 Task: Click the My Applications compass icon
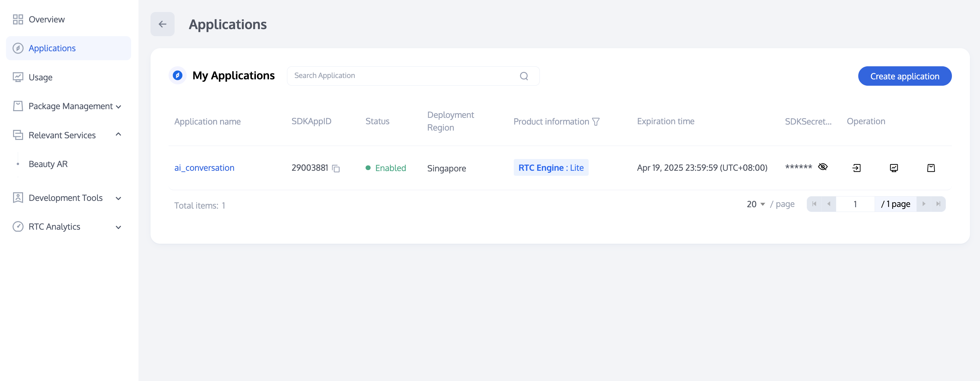[x=177, y=75]
